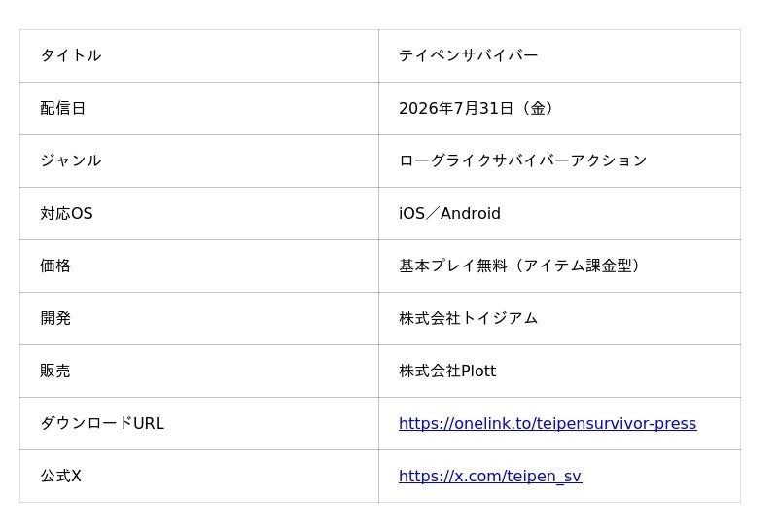
Task: Open the x.com/teipen_sv official X link
Action: coord(490,476)
